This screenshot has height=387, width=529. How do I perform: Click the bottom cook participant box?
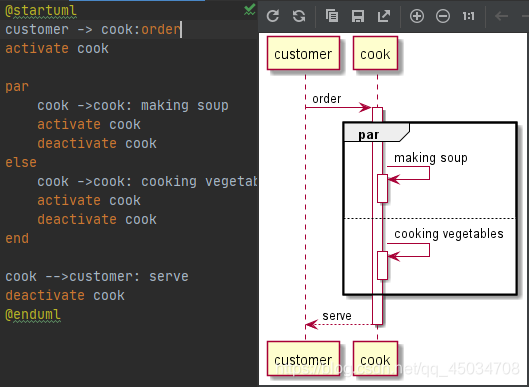click(x=375, y=358)
